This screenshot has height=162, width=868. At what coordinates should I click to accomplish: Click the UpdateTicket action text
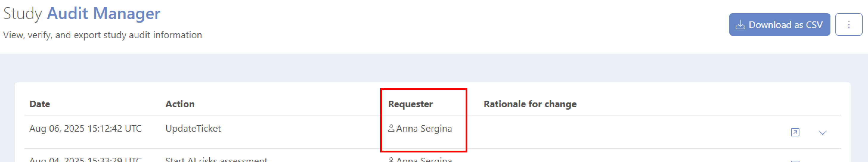click(193, 128)
